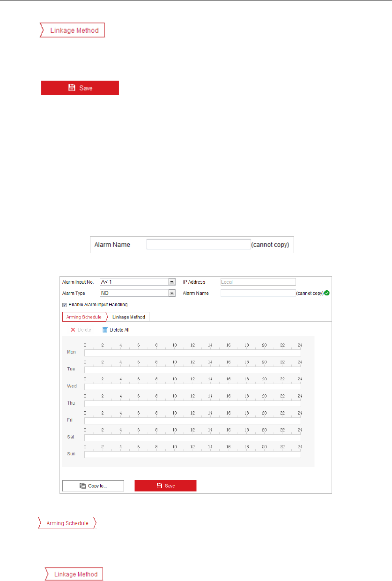Image resolution: width=392 pixels, height=581 pixels.
Task: Click the IP Address field showing Local
Action: click(x=258, y=282)
